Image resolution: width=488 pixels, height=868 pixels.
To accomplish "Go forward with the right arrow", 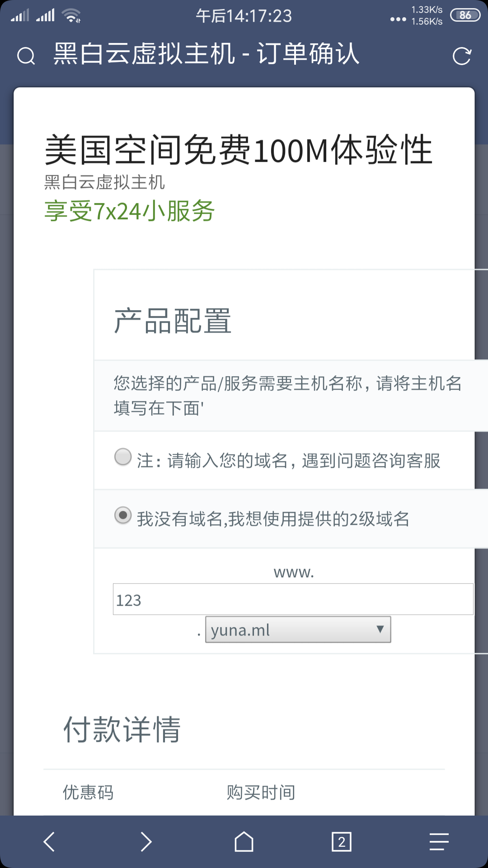I will tap(146, 842).
